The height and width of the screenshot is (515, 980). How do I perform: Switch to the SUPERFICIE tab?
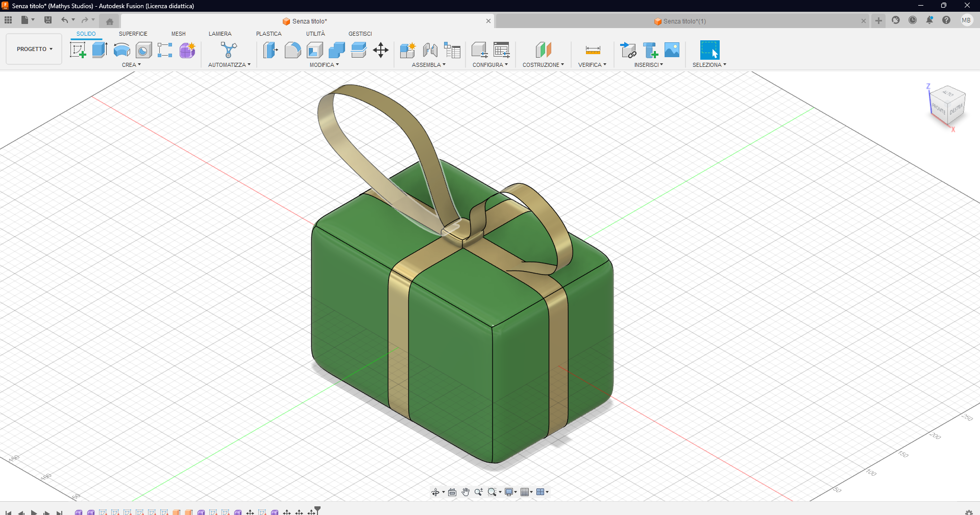click(x=133, y=34)
